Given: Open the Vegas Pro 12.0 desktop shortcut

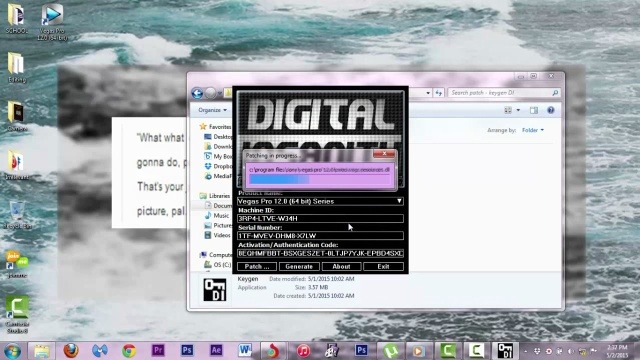Looking at the screenshot, I should click(x=52, y=21).
